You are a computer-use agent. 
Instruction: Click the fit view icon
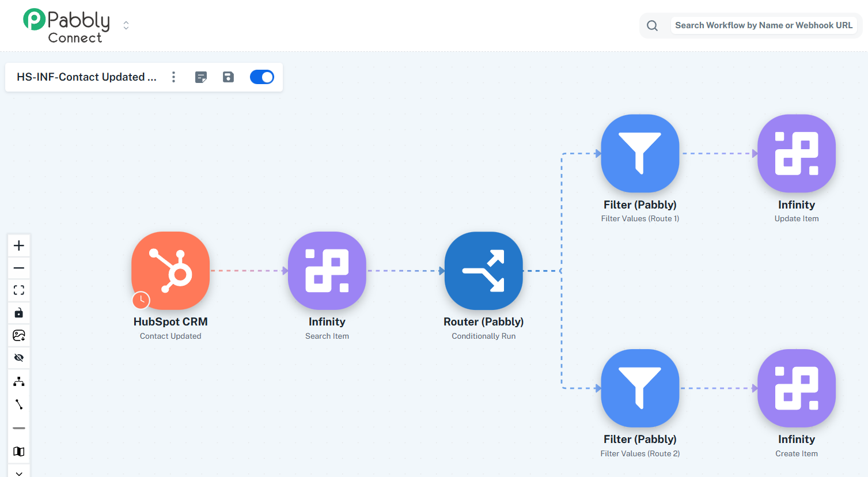(19, 290)
